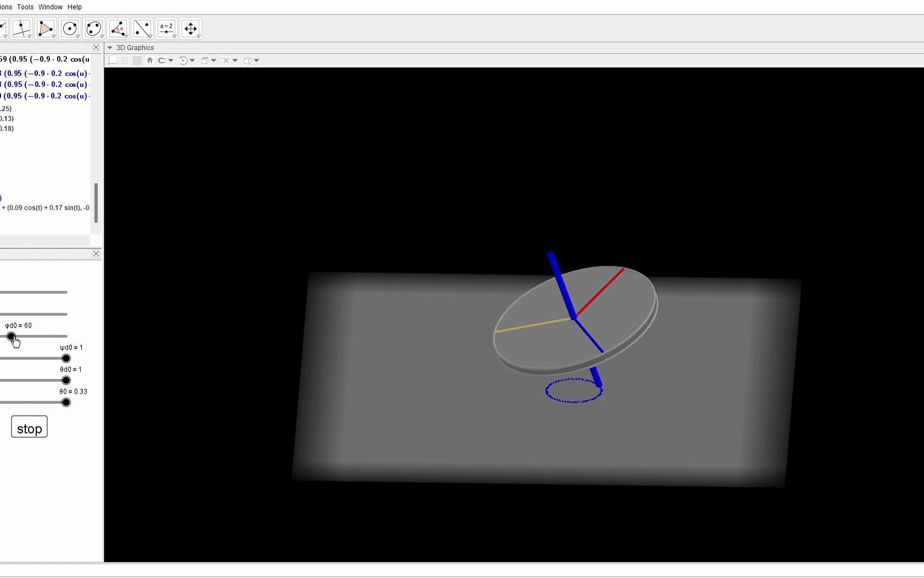Toggle the axes visibility in 3D view
Image resolution: width=924 pixels, height=578 pixels.
click(111, 60)
